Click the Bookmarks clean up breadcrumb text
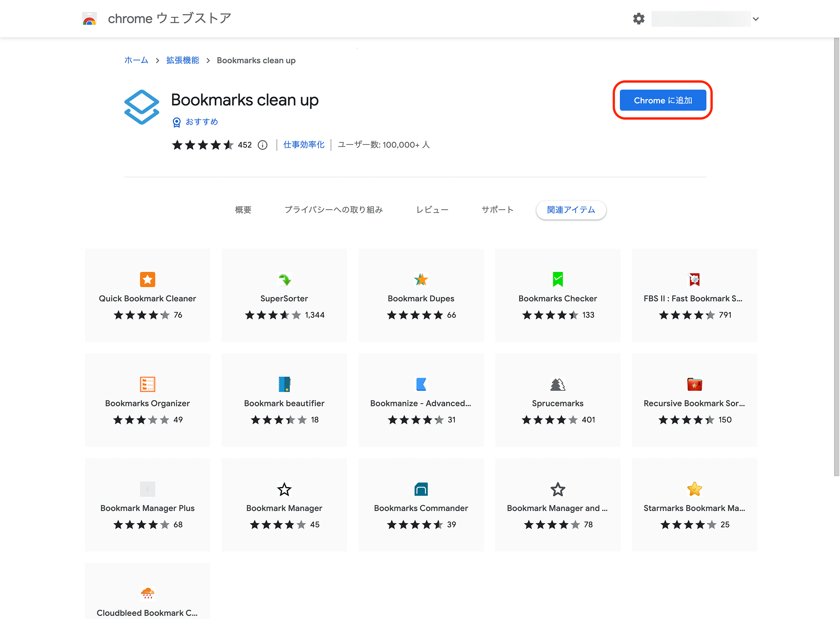Viewport: 840px width, 619px height. coord(256,61)
